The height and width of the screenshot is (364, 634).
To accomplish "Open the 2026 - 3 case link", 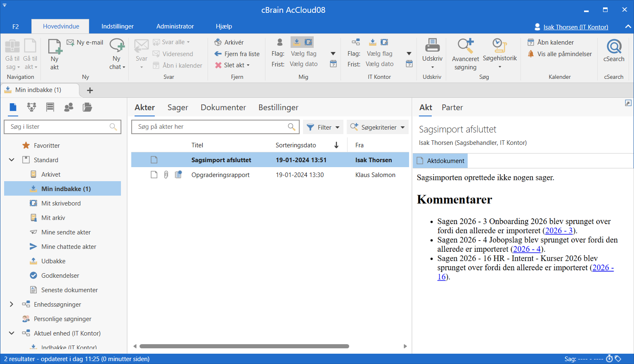I will pos(559,231).
